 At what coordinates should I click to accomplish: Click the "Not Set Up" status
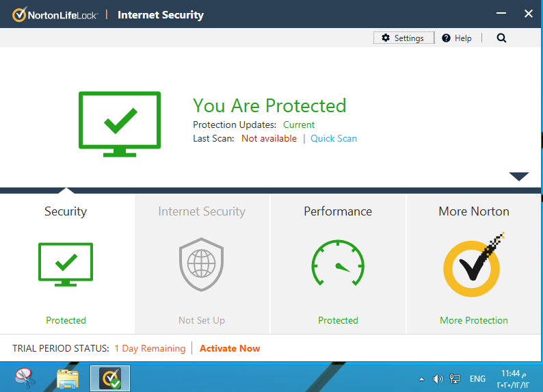point(202,320)
